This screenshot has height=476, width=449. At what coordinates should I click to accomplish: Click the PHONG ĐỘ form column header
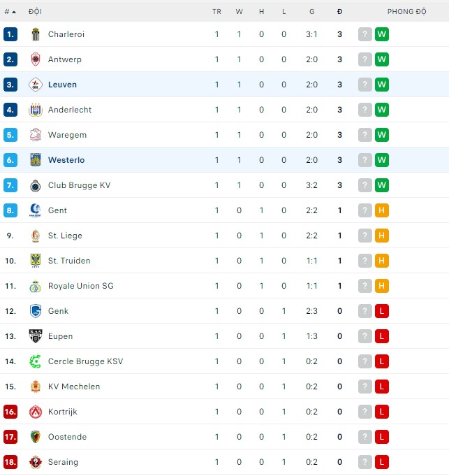tap(406, 12)
